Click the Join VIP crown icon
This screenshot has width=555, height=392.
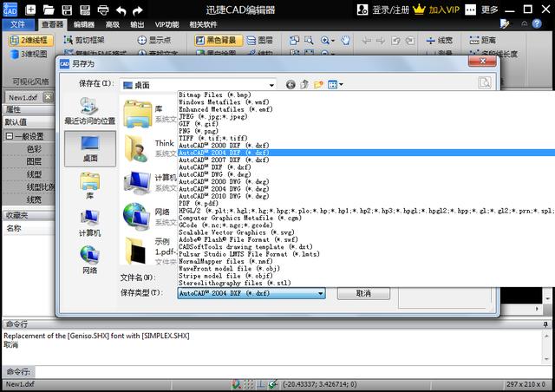[x=419, y=10]
